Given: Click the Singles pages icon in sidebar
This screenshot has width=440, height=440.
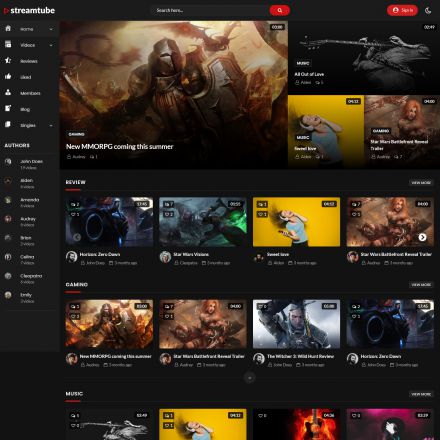Looking at the screenshot, I should click(x=8, y=124).
